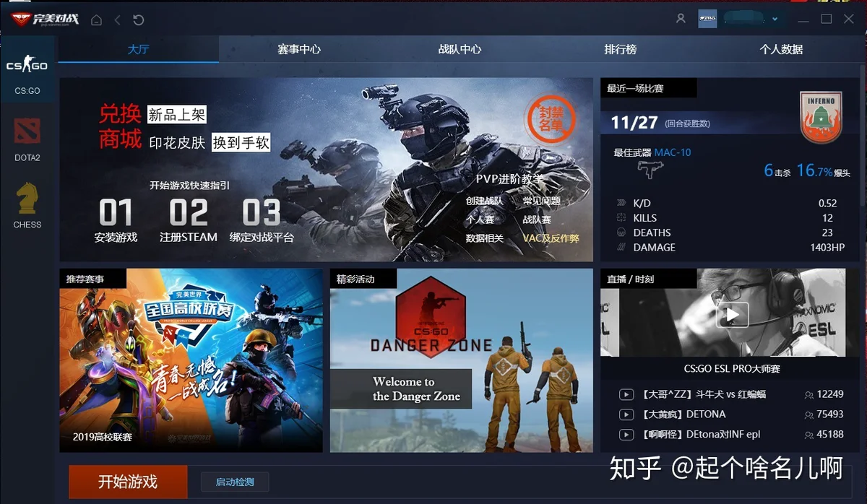Click the 兑换商城 banner title
This screenshot has width=867, height=504.
[x=121, y=126]
